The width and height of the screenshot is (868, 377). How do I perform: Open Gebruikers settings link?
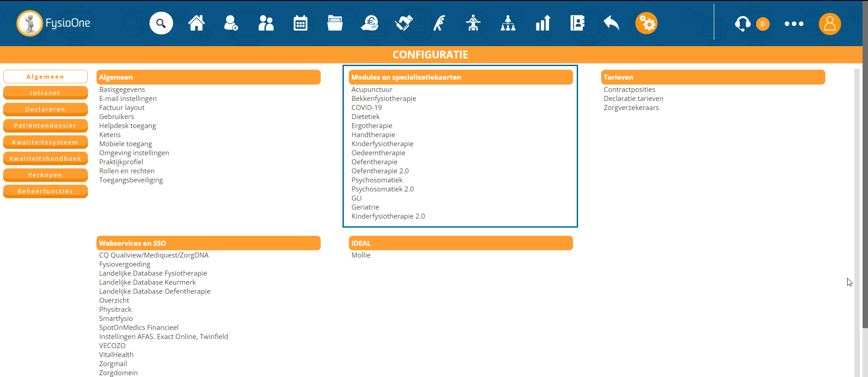point(116,117)
